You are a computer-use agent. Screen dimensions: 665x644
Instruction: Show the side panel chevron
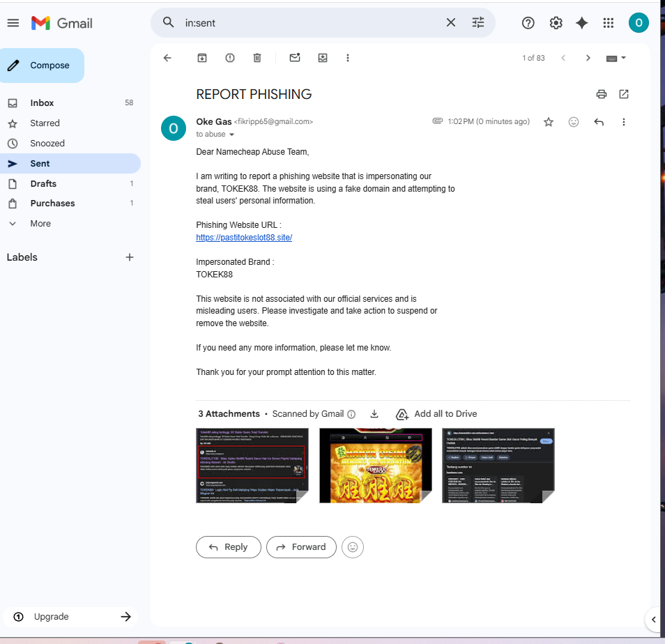(x=654, y=620)
